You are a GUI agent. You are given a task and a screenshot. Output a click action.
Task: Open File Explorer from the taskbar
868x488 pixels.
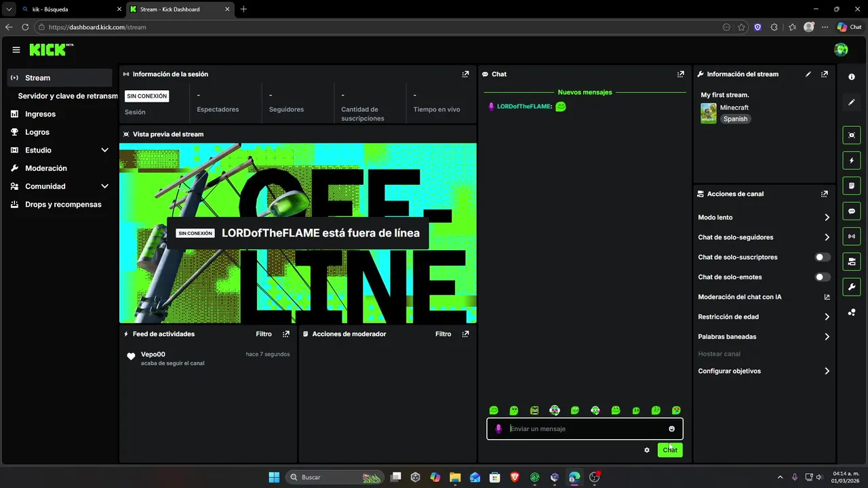pos(455,477)
